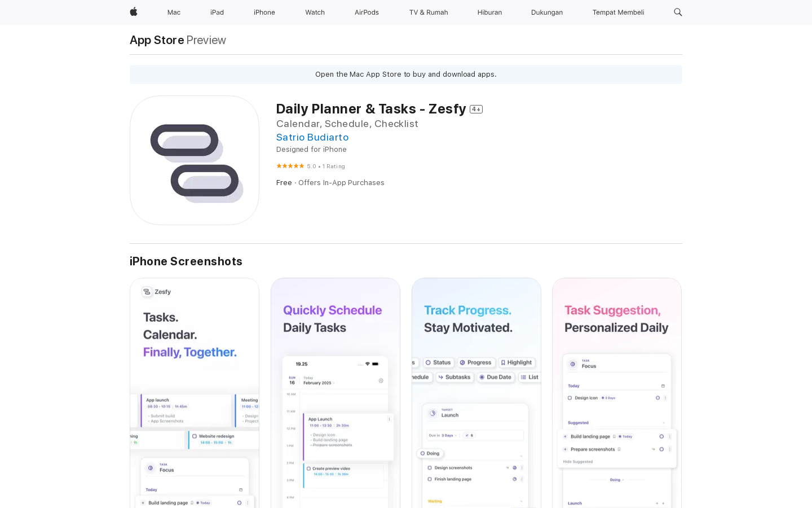The width and height of the screenshot is (812, 508).
Task: Select the Designed for iPhone text
Action: [x=311, y=150]
